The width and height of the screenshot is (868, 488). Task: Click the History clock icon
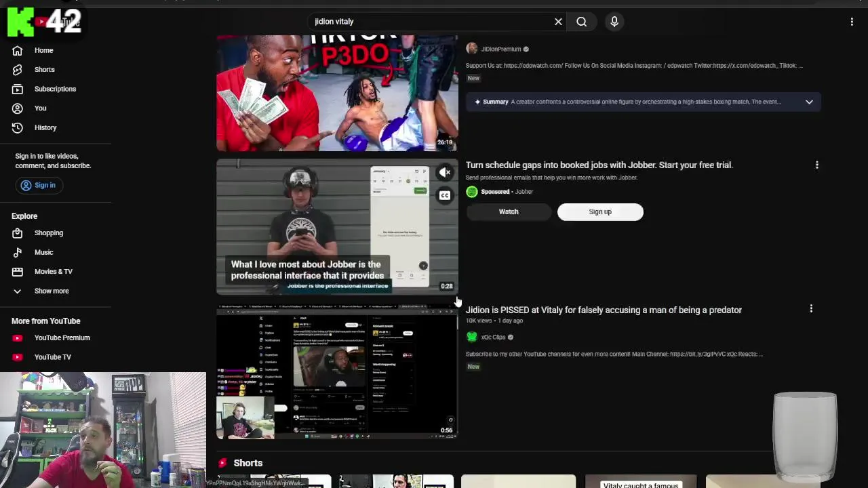18,127
